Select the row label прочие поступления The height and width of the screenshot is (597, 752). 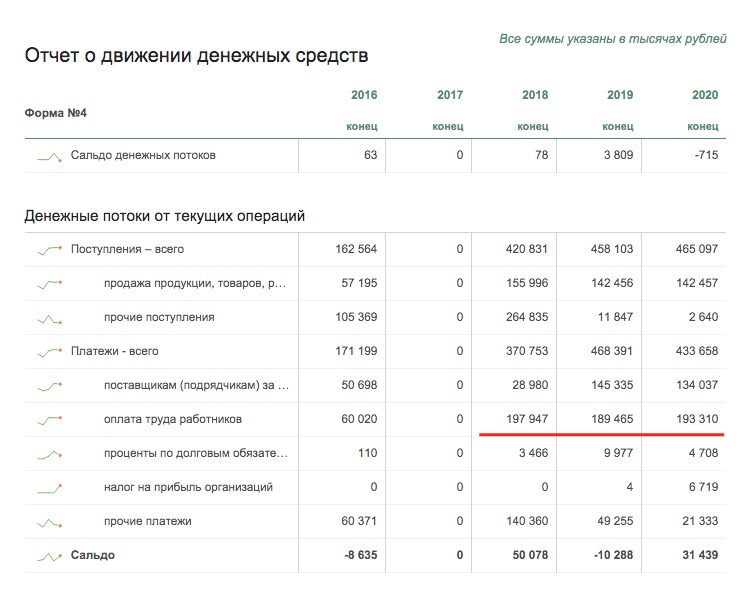tap(159, 317)
